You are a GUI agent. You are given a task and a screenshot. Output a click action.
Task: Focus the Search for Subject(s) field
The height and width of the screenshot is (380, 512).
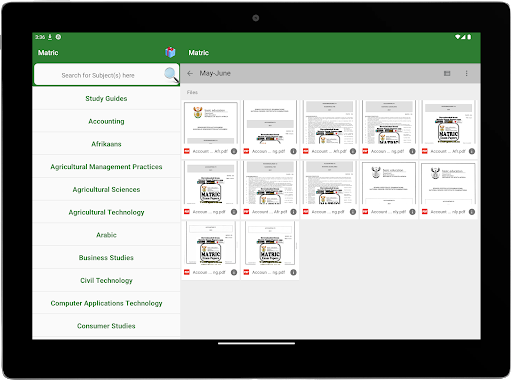[x=98, y=75]
